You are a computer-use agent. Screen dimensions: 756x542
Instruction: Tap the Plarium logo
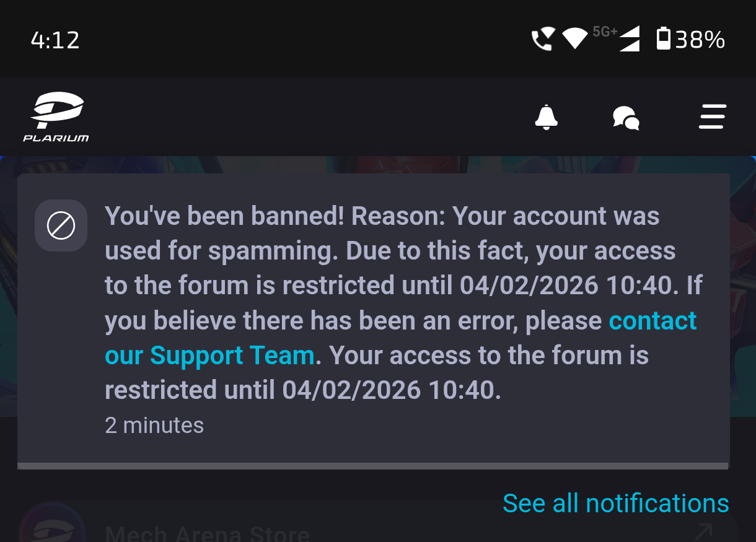tap(56, 116)
